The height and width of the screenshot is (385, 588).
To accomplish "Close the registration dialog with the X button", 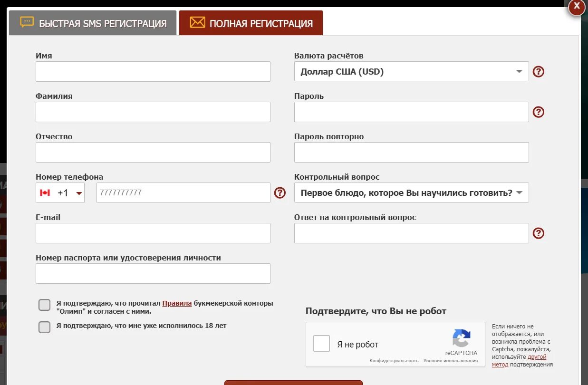I will [577, 7].
